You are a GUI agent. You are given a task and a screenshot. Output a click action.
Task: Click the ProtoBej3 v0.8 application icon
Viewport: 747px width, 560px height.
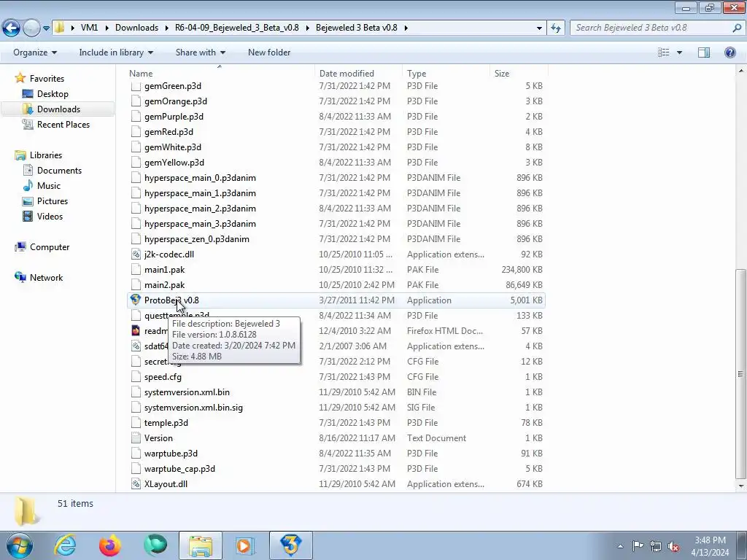136,300
